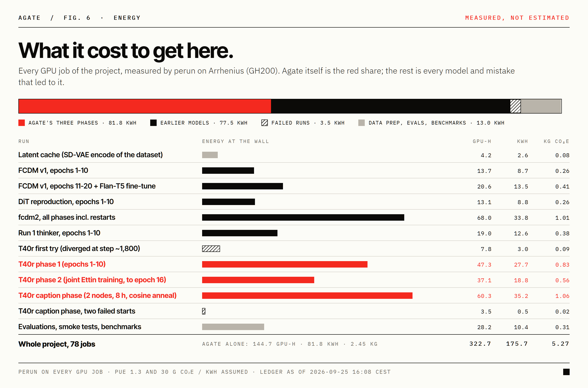This screenshot has height=388, width=588.
Task: Click the fcdm2 energy bar
Action: point(303,217)
